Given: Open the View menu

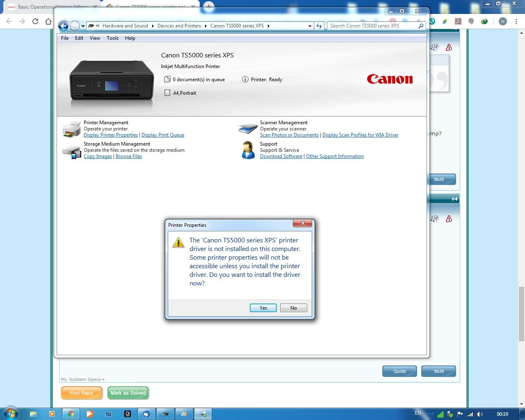Looking at the screenshot, I should coord(95,38).
